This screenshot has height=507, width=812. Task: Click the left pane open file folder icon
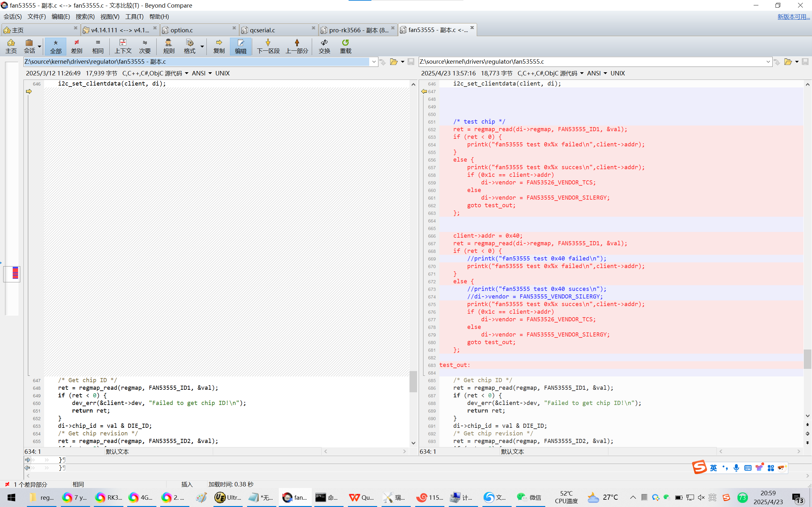point(394,62)
